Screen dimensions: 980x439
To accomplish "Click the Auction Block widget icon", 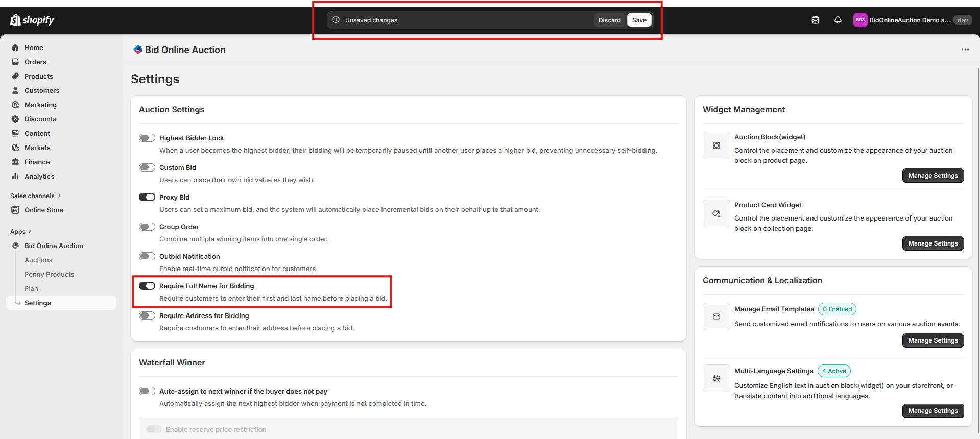I will pos(716,145).
